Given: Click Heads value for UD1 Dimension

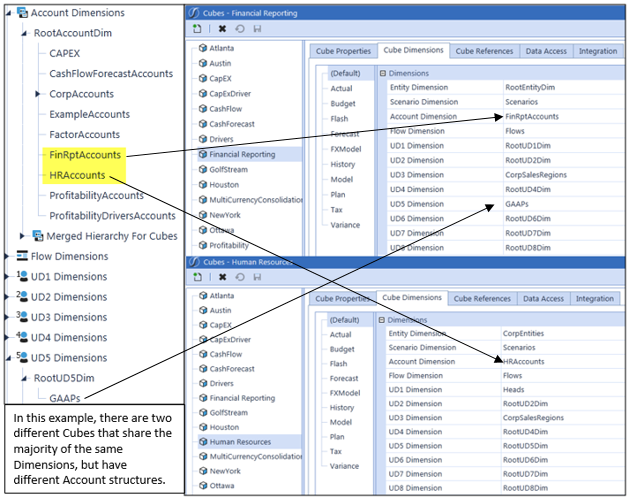Looking at the screenshot, I should pos(513,389).
